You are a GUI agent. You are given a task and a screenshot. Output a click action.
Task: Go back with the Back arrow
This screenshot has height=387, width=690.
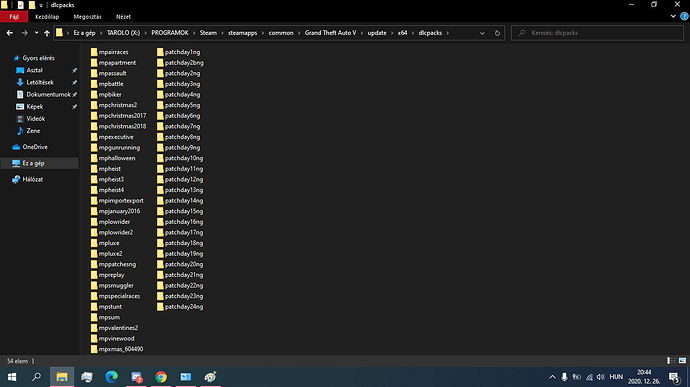9,33
